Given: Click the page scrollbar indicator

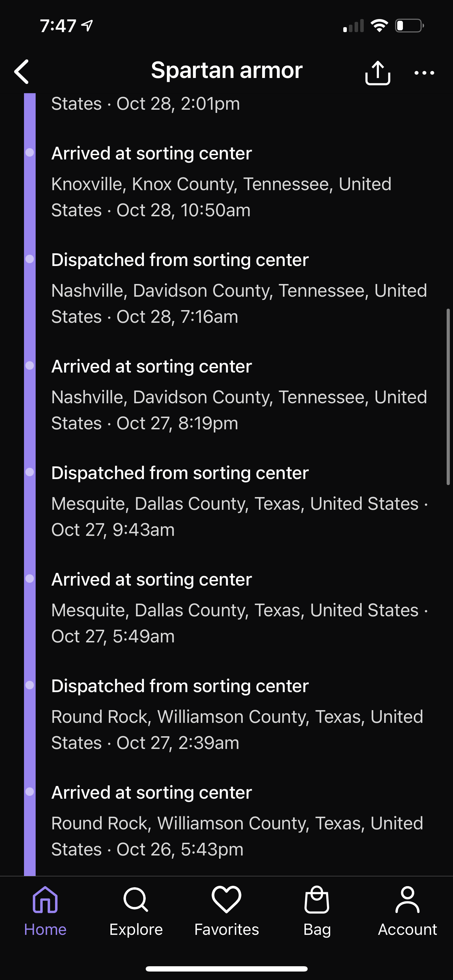Looking at the screenshot, I should (448, 397).
